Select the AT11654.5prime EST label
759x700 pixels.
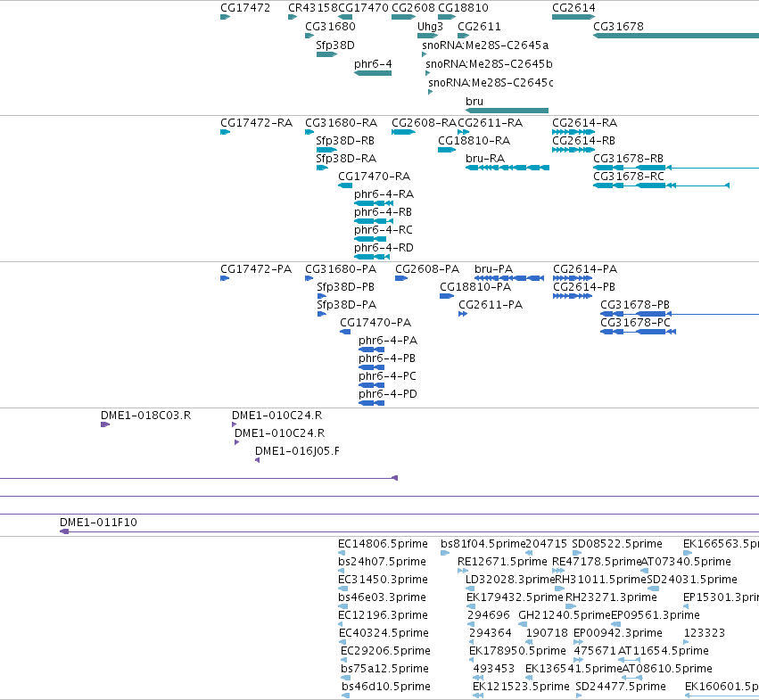click(664, 651)
